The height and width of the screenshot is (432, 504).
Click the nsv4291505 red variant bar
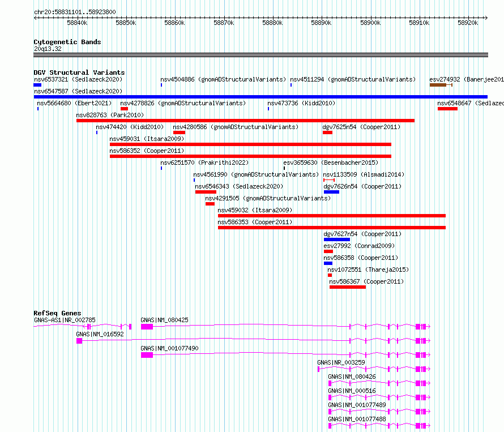click(x=210, y=204)
